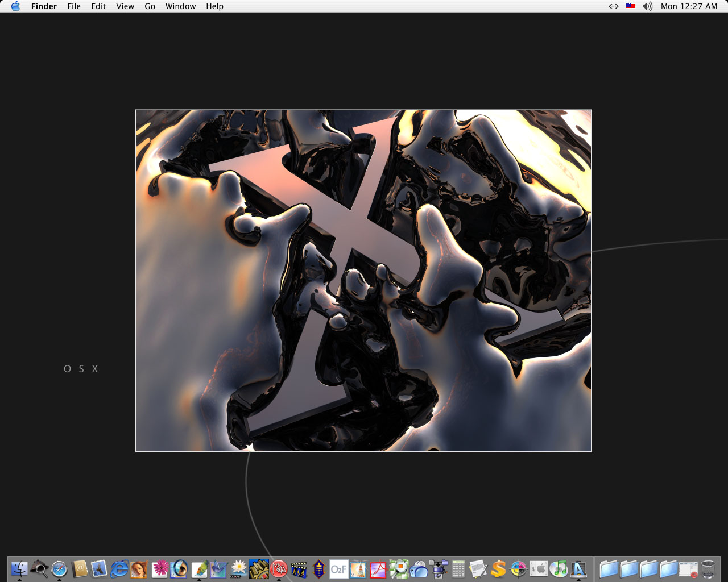The width and height of the screenshot is (728, 582).
Task: Launch Adobe Acrobat red icon
Action: [378, 568]
